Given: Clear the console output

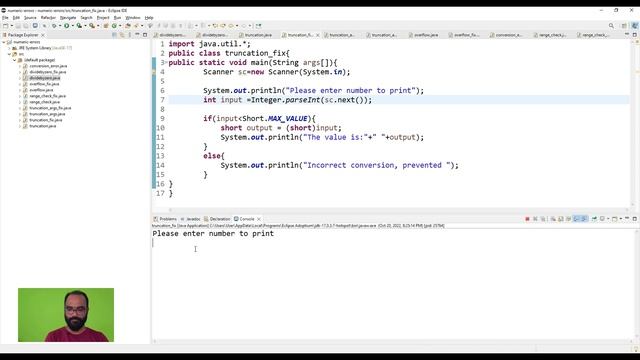Looking at the screenshot, I should point(553,219).
